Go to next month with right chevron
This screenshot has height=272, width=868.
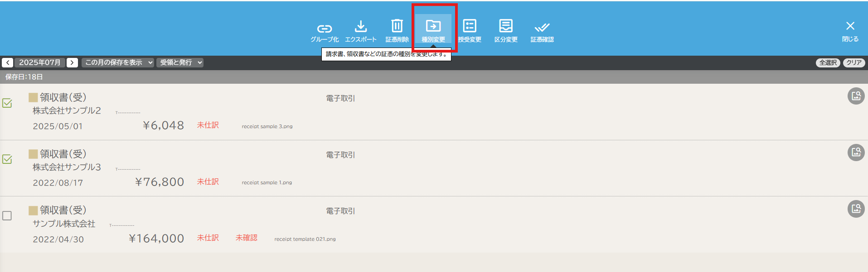pyautogui.click(x=72, y=62)
